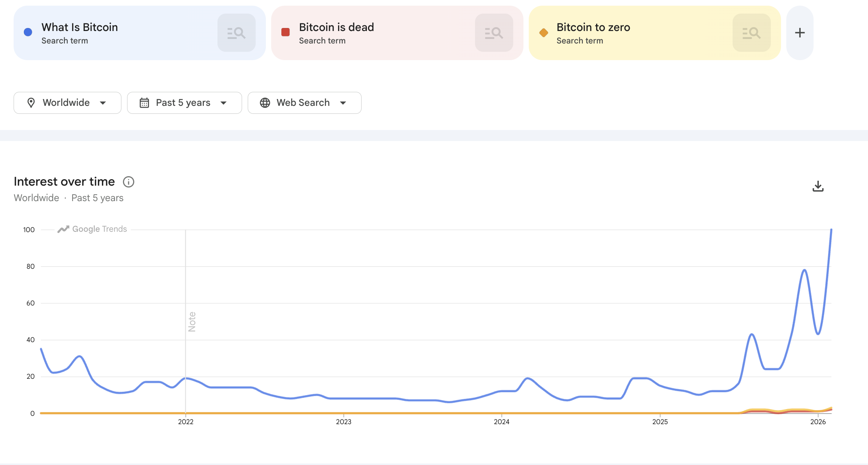Image resolution: width=868 pixels, height=465 pixels.
Task: Click the location pin icon in the region filter
Action: point(31,102)
